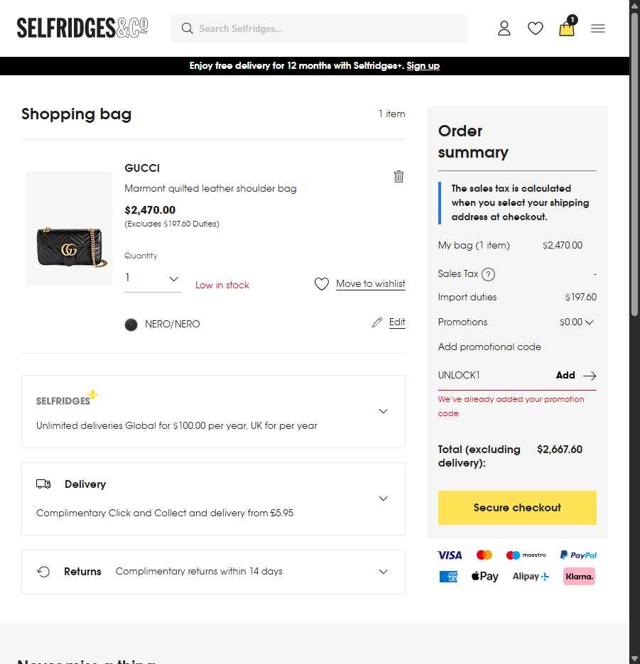The width and height of the screenshot is (640, 664).
Task: Move item to wishlist
Action: point(360,284)
